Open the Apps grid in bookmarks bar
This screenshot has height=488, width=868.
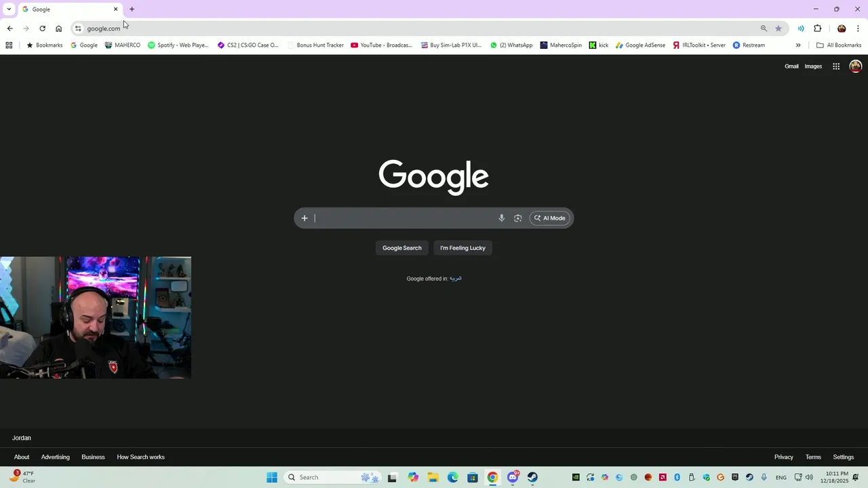pyautogui.click(x=9, y=45)
